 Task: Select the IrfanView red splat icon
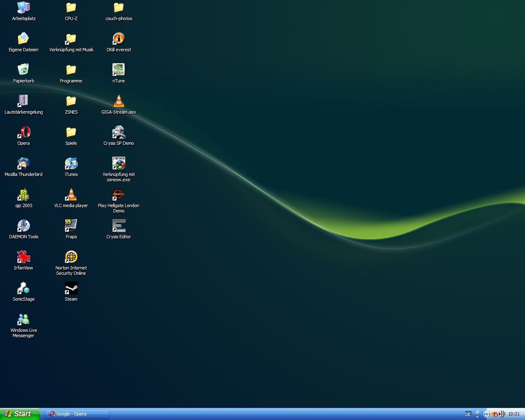23,257
